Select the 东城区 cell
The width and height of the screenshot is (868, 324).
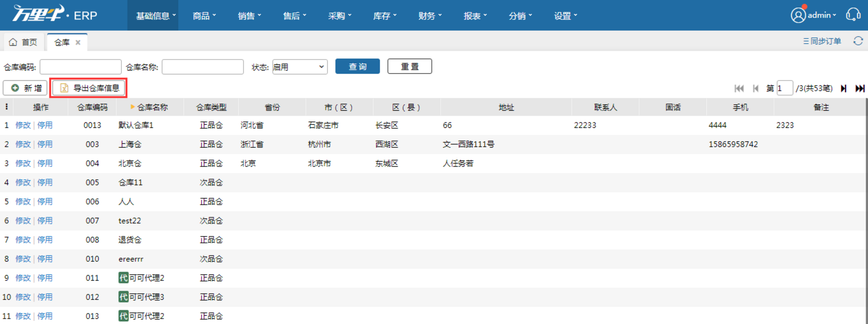click(x=387, y=163)
